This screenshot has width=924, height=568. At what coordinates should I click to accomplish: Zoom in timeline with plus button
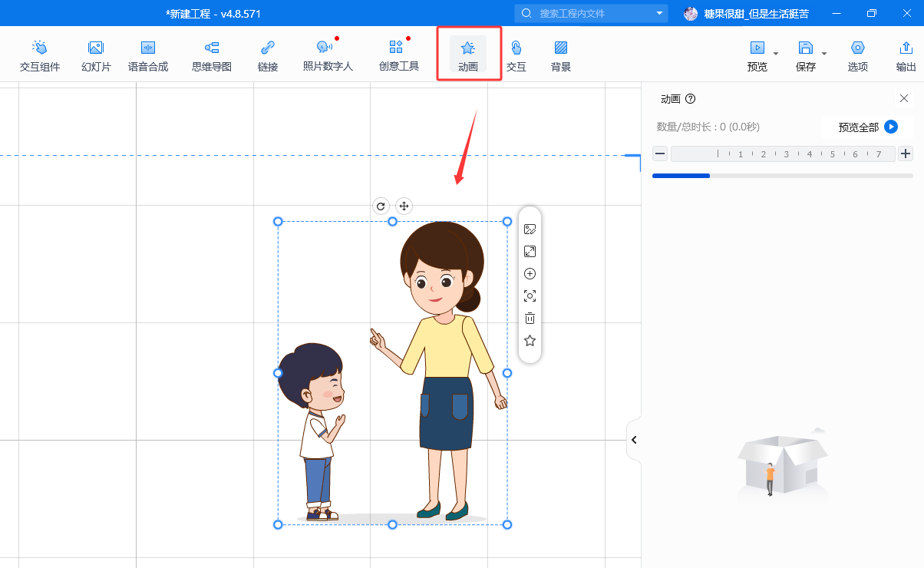(906, 154)
